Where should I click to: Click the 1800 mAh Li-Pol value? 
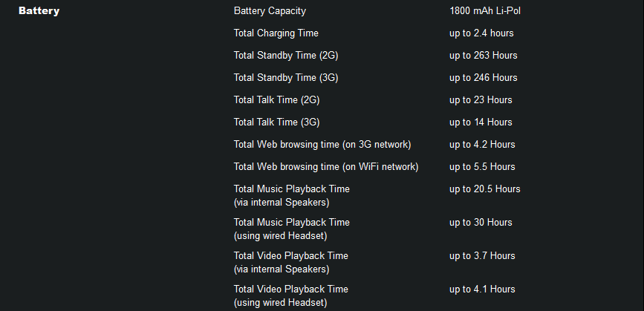(x=485, y=11)
